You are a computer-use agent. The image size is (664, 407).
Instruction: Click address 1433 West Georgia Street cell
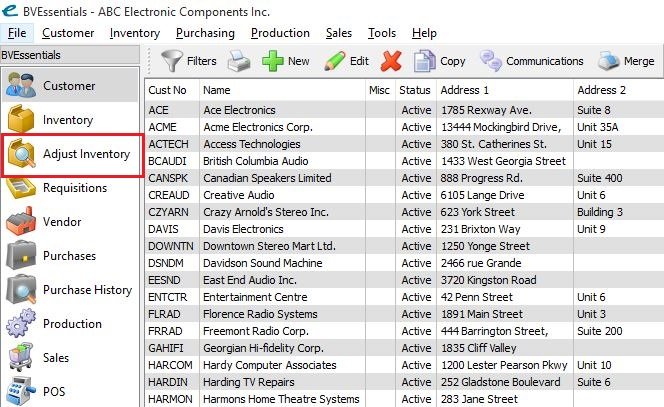pyautogui.click(x=503, y=161)
